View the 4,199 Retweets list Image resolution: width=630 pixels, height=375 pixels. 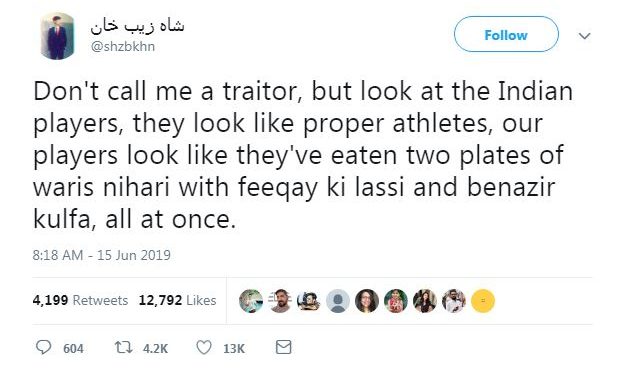pyautogui.click(x=80, y=300)
